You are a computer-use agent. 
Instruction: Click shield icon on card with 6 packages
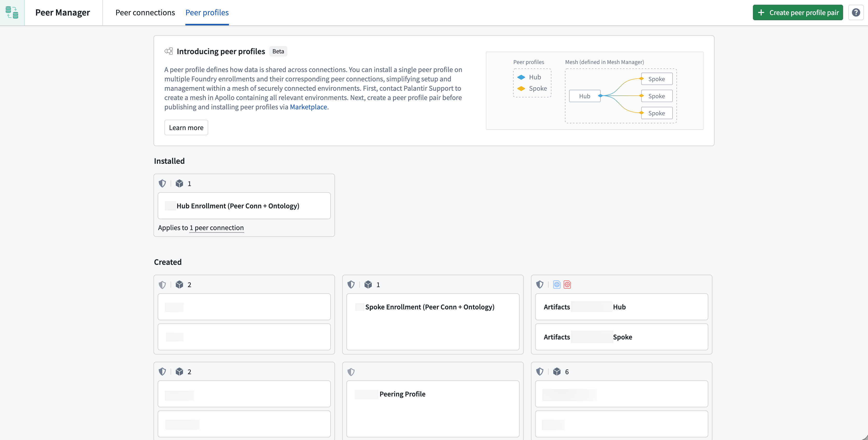coord(540,372)
